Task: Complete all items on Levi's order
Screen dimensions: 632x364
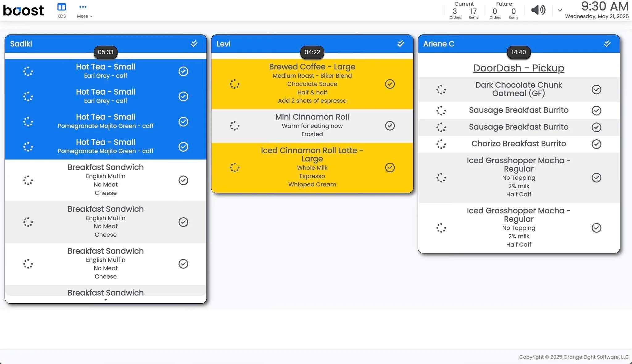Action: click(401, 44)
